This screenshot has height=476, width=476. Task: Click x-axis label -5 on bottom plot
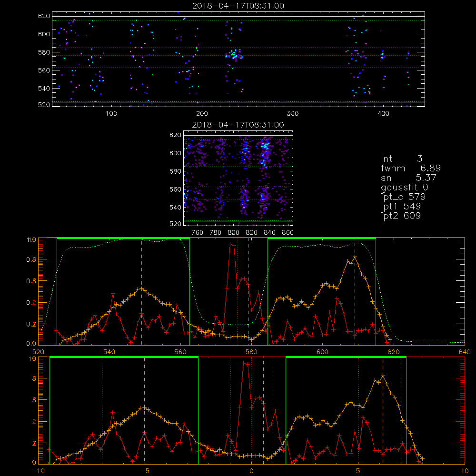tap(145, 471)
